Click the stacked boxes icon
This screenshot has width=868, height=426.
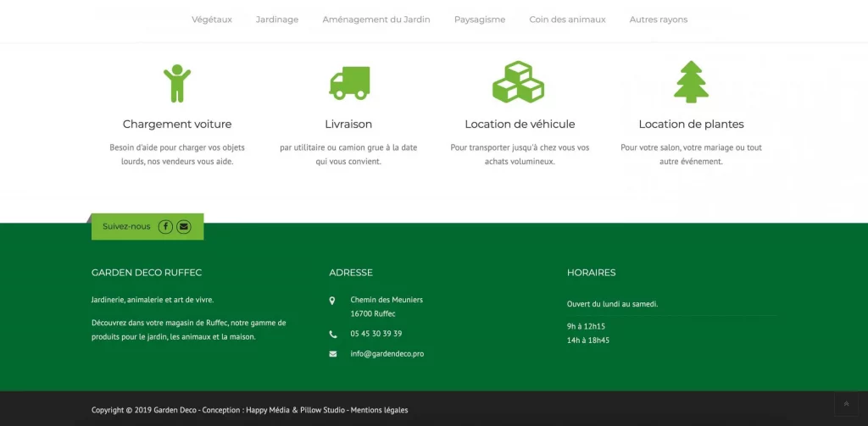[518, 82]
